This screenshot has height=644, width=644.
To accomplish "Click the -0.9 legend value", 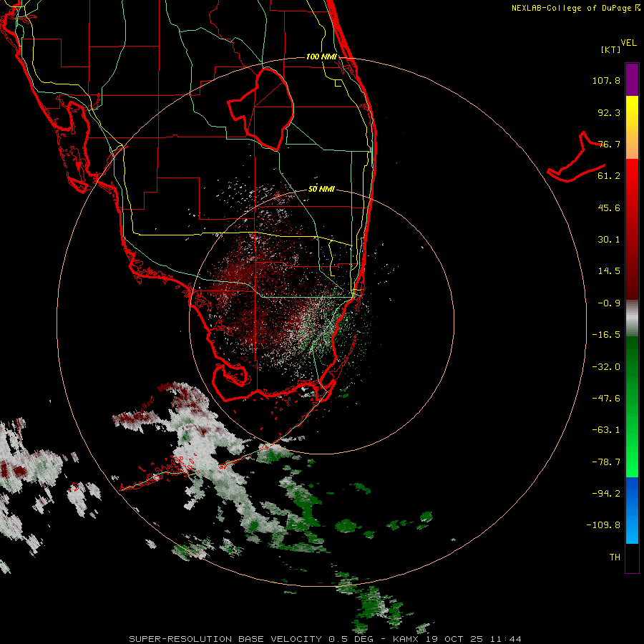I will coord(609,303).
